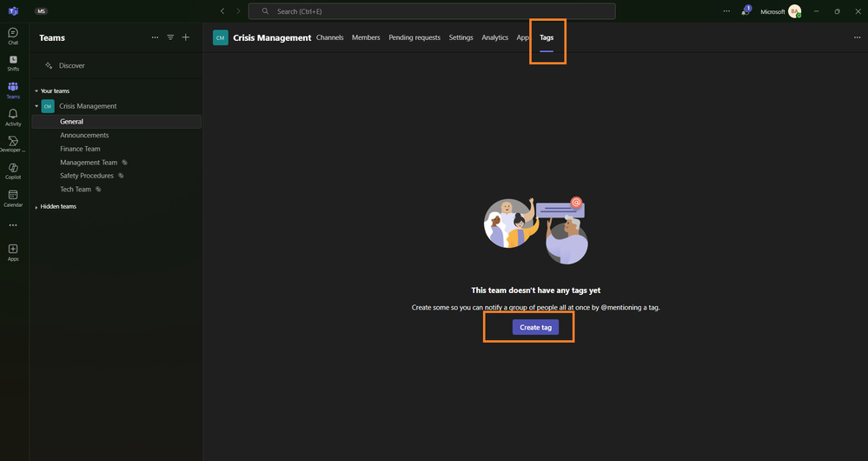Viewport: 868px width, 461px height.
Task: Open the Apps store icon
Action: coord(13,252)
